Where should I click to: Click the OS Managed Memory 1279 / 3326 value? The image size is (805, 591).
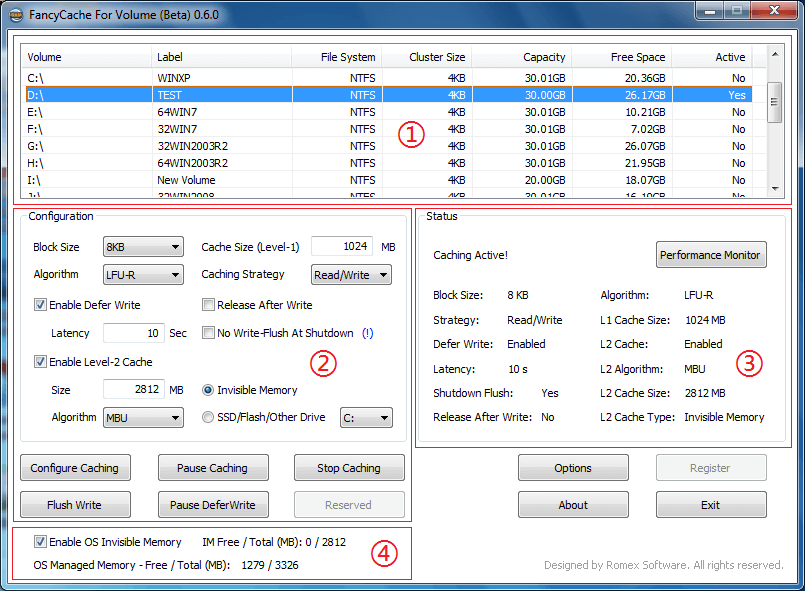[x=270, y=565]
